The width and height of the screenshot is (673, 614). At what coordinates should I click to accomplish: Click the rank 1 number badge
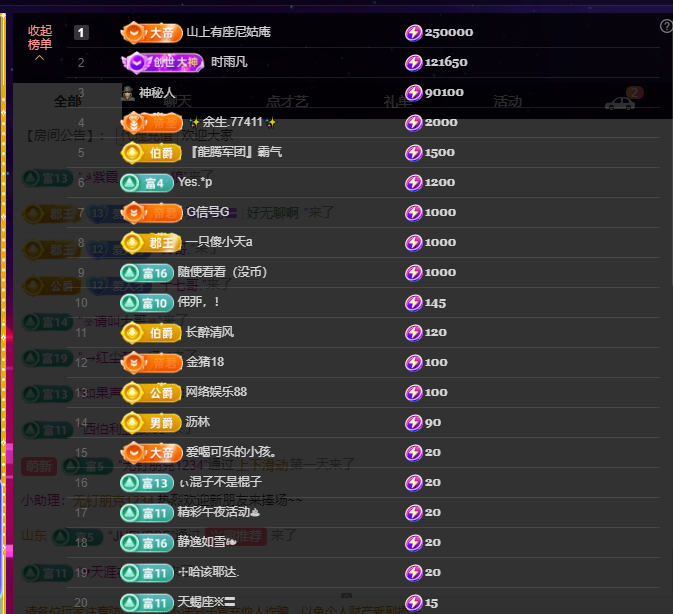click(81, 33)
